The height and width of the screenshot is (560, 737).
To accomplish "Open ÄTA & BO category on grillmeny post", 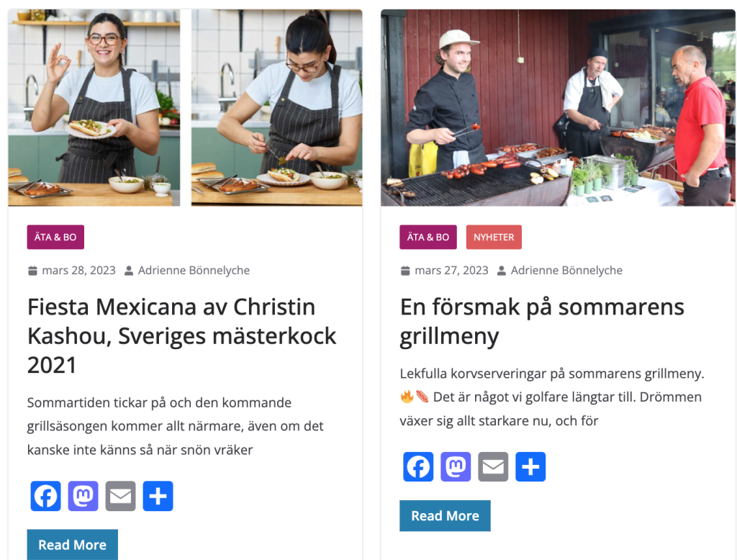I will [428, 238].
